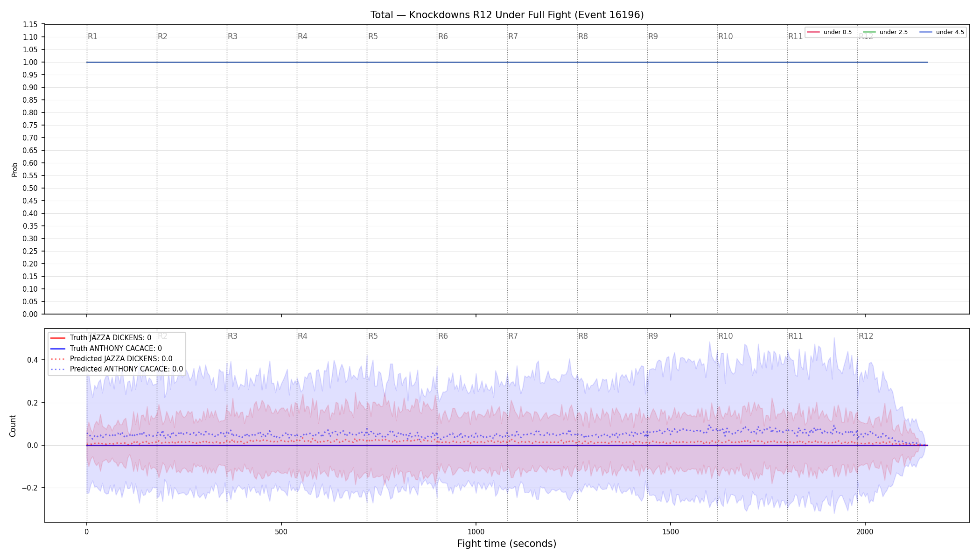The image size is (980, 560).
Task: Click the 1000 tick label on the x-axis
Action: point(476,532)
